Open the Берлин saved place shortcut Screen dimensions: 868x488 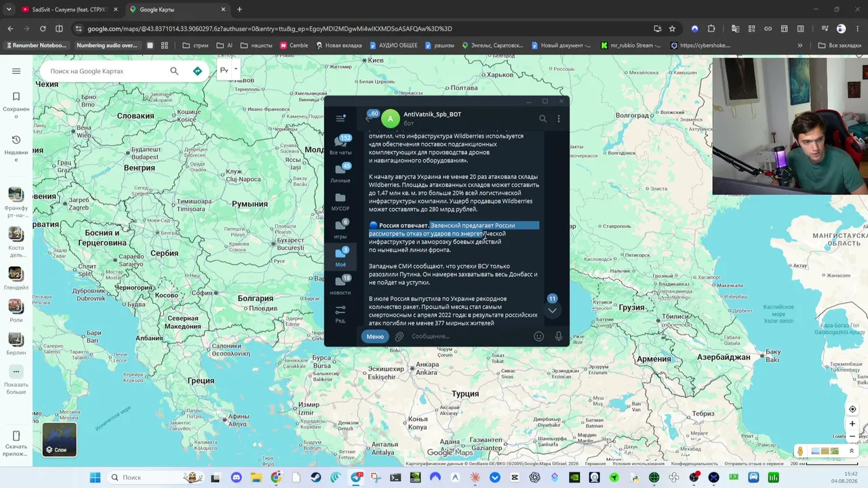click(16, 344)
